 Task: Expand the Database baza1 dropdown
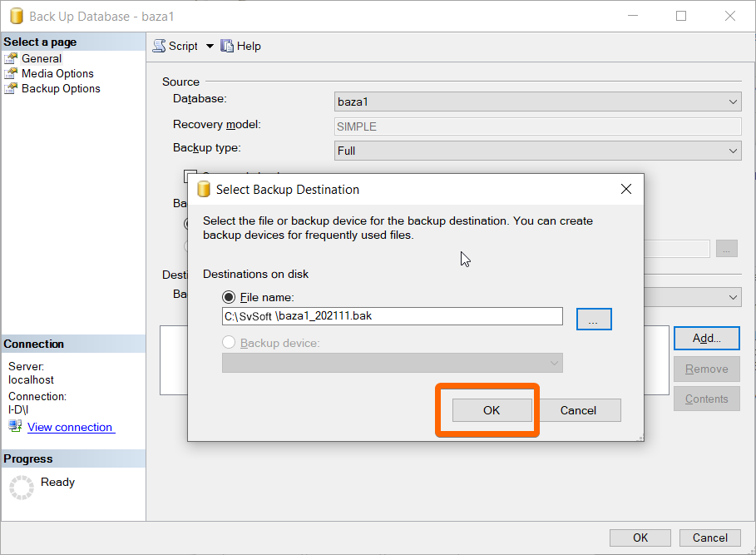coord(733,102)
